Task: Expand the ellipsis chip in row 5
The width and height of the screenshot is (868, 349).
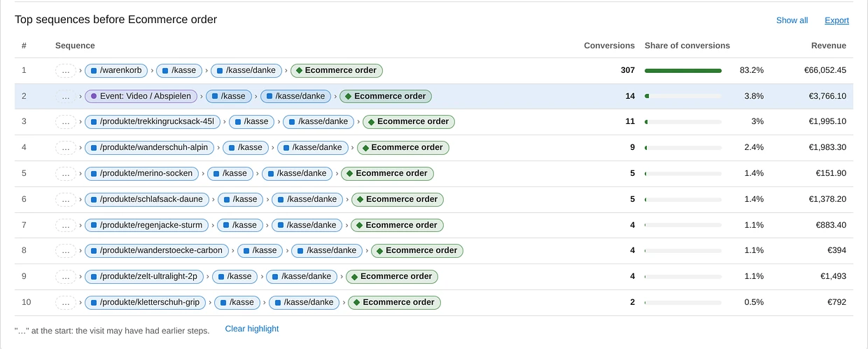Action: point(66,173)
